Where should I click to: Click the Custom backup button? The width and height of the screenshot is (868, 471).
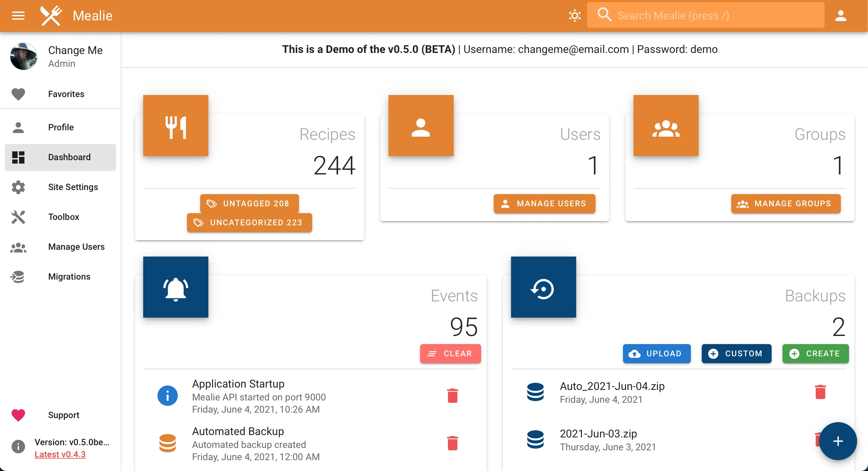coord(736,354)
